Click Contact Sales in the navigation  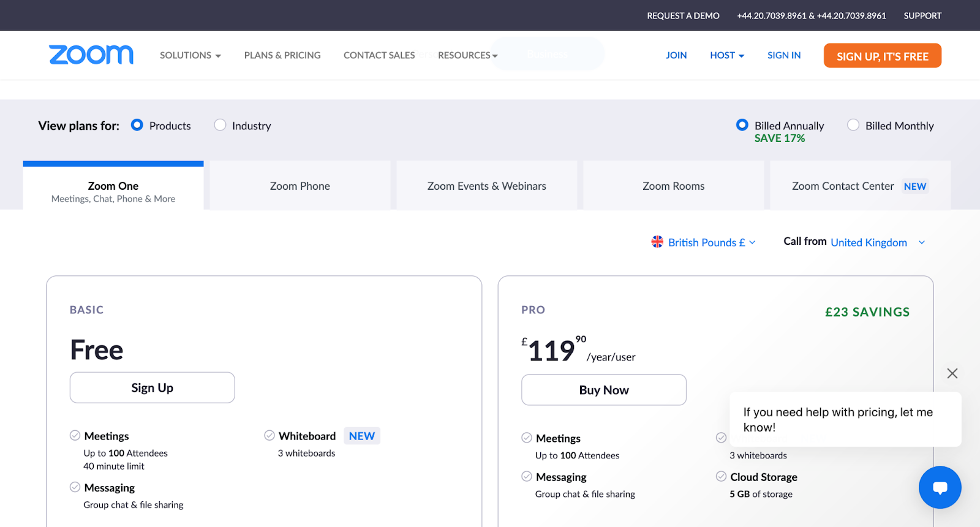click(x=379, y=55)
